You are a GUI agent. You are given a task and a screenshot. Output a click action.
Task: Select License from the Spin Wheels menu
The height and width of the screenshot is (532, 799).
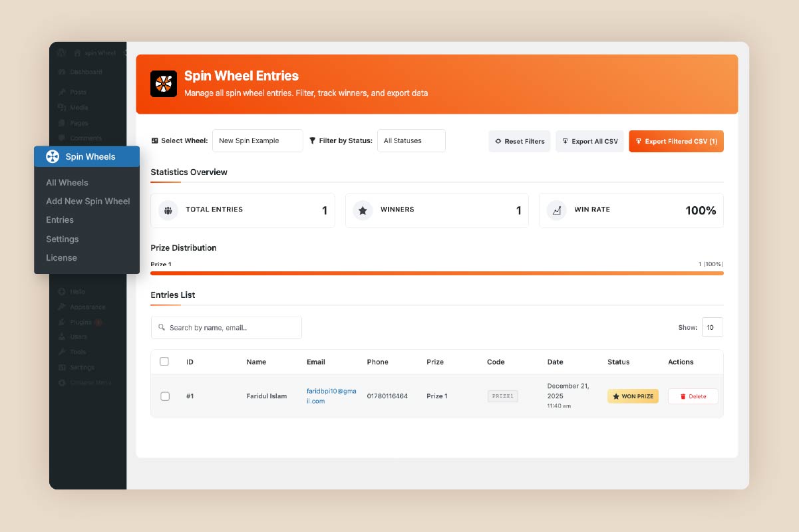coord(61,258)
